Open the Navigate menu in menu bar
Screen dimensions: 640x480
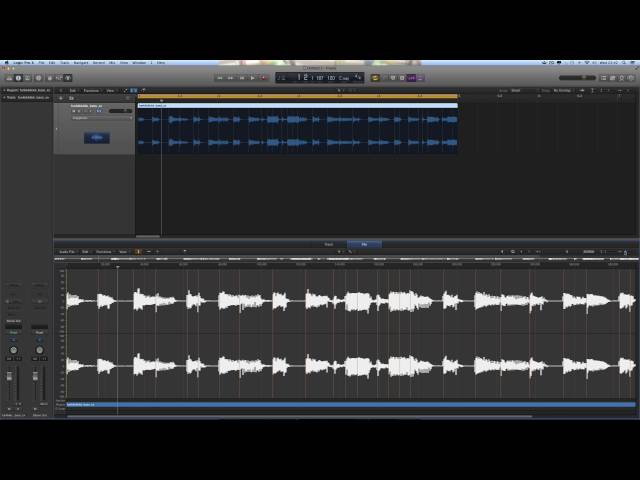coord(81,63)
